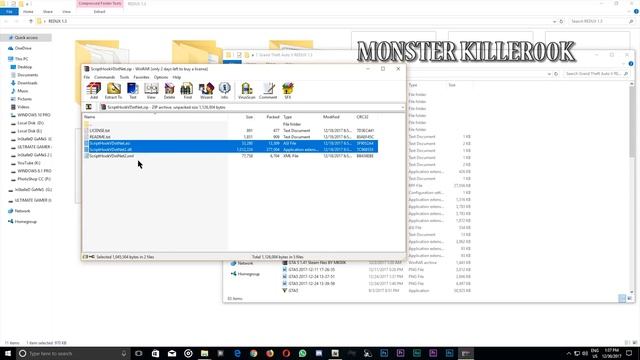Select Homegroup in the left Explorer sidebar
This screenshot has height=360, width=640.
(25, 222)
